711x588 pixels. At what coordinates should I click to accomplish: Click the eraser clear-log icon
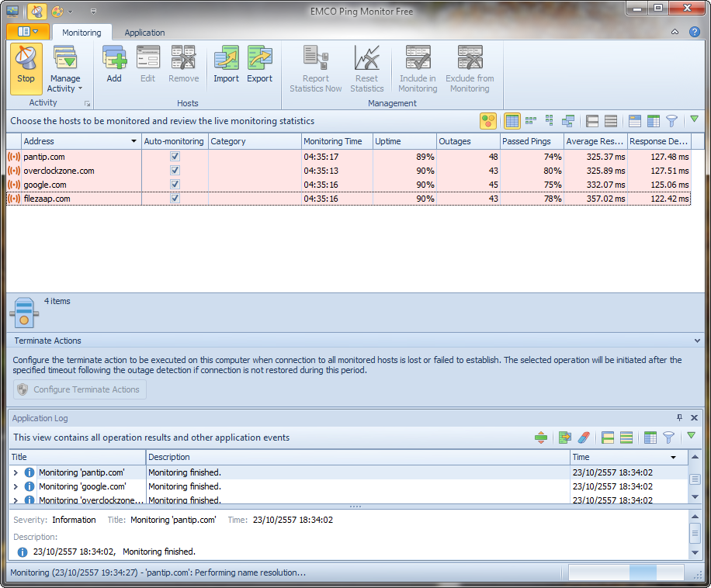(584, 438)
